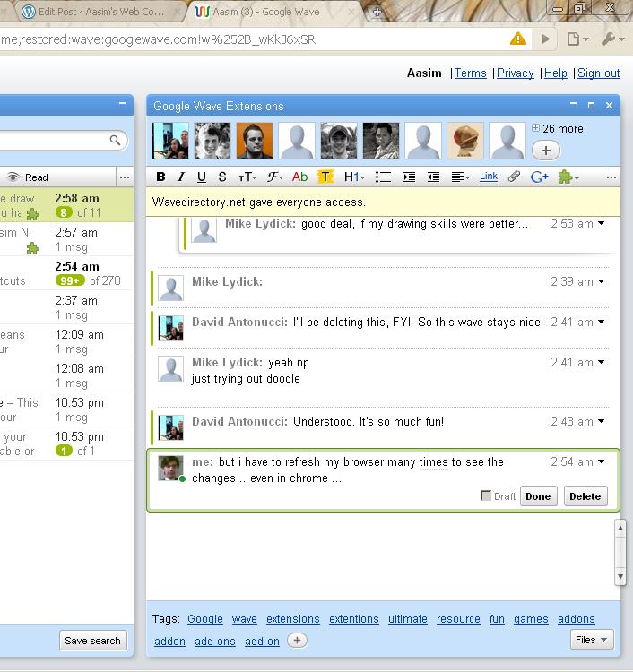Choose text color with red Ab icon
Image resolution: width=633 pixels, height=672 pixels.
click(x=299, y=177)
